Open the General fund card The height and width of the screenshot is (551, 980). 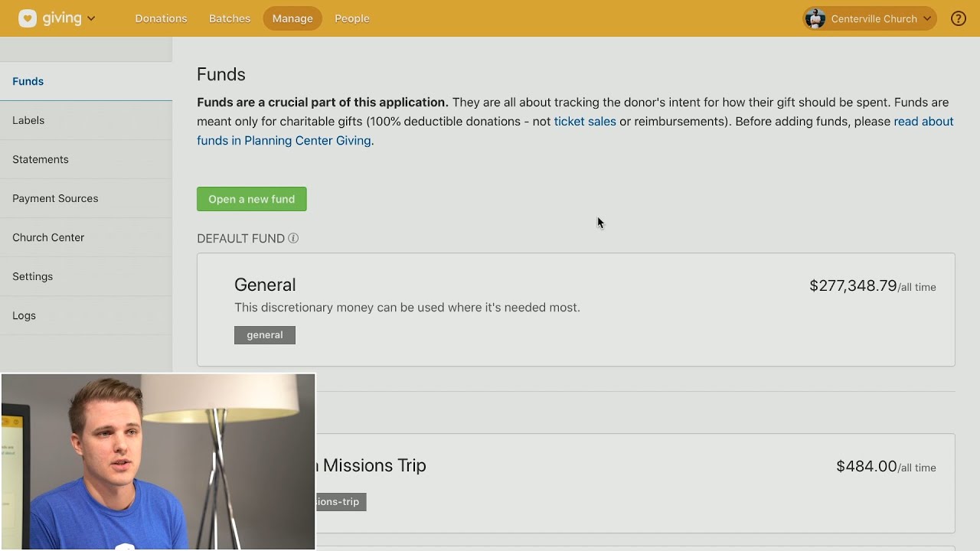coord(265,285)
